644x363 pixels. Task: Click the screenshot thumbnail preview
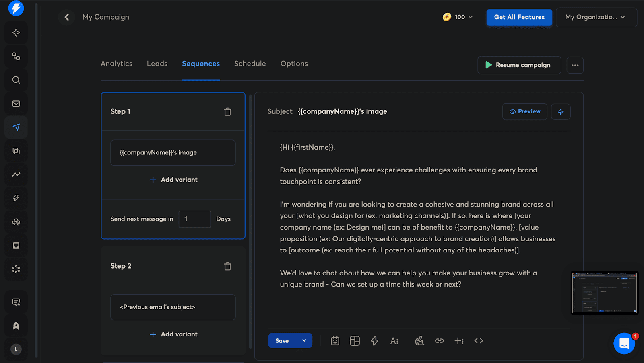604,293
